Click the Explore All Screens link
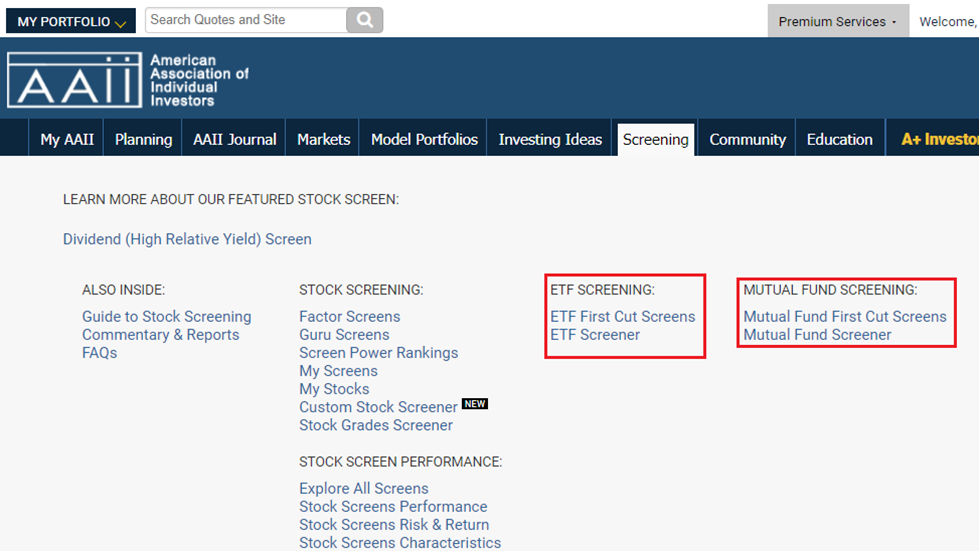This screenshot has height=551, width=979. (364, 488)
